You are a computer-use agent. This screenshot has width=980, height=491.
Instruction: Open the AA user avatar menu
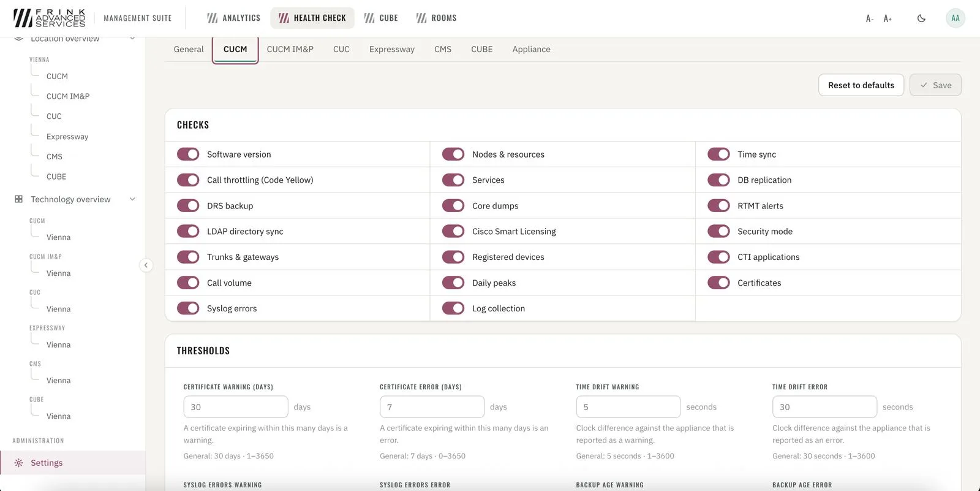[x=956, y=18]
